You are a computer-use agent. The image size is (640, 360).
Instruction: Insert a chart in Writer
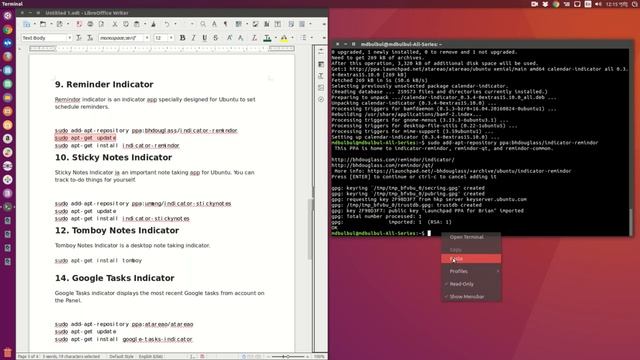(267, 24)
